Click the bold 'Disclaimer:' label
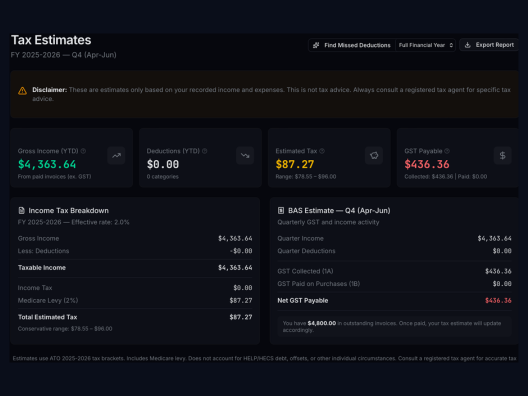Screen dimensions: 528x396 pos(50,90)
